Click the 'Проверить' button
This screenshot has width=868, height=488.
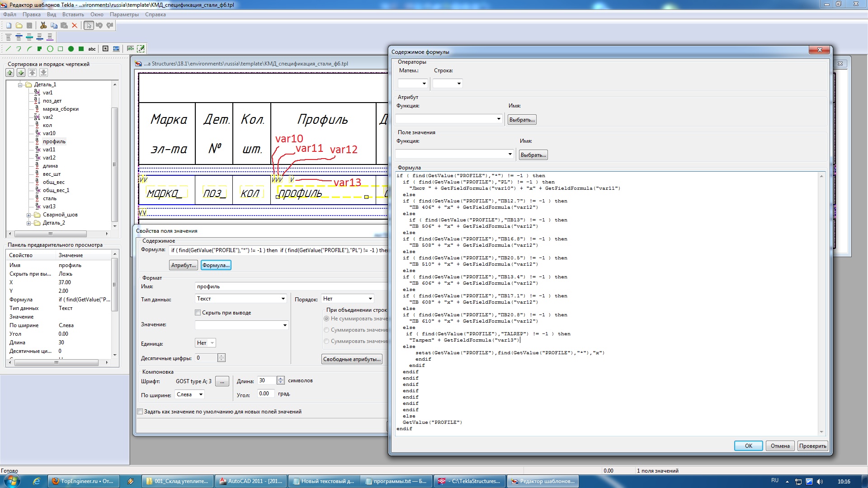click(x=812, y=446)
